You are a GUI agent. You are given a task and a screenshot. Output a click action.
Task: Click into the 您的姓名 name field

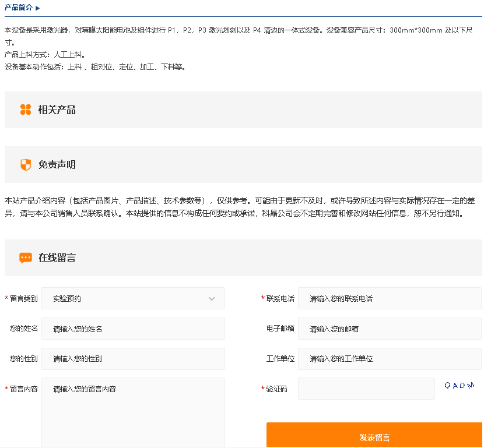tap(133, 329)
